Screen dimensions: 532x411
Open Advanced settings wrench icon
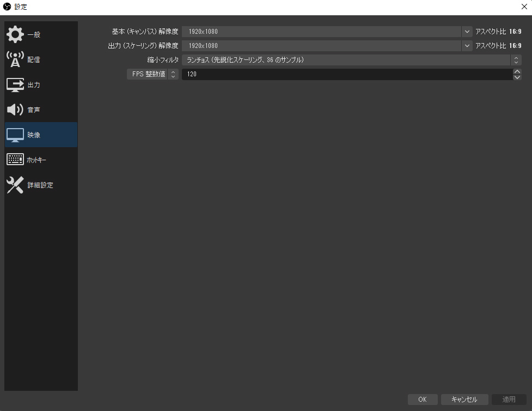(15, 185)
